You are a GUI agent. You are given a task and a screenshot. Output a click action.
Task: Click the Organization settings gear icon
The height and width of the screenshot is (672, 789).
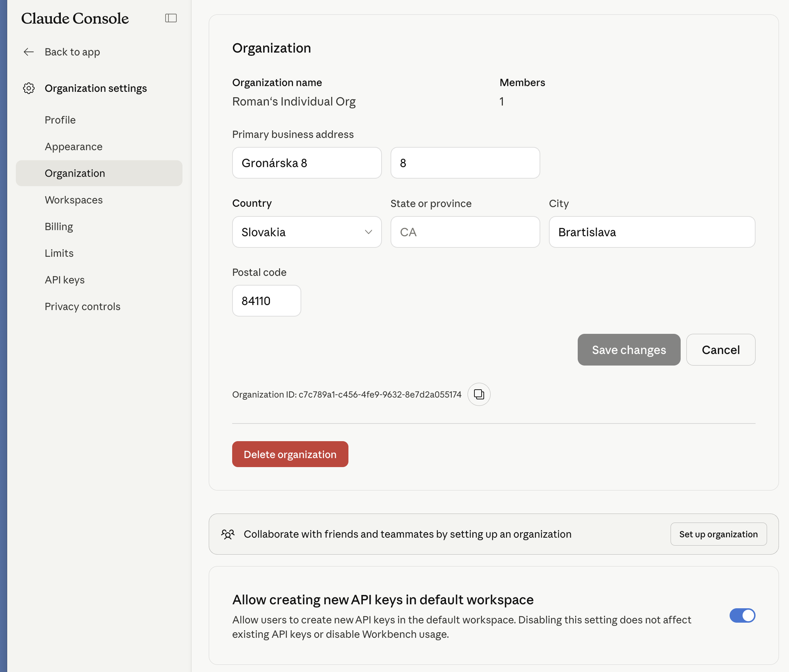(29, 88)
